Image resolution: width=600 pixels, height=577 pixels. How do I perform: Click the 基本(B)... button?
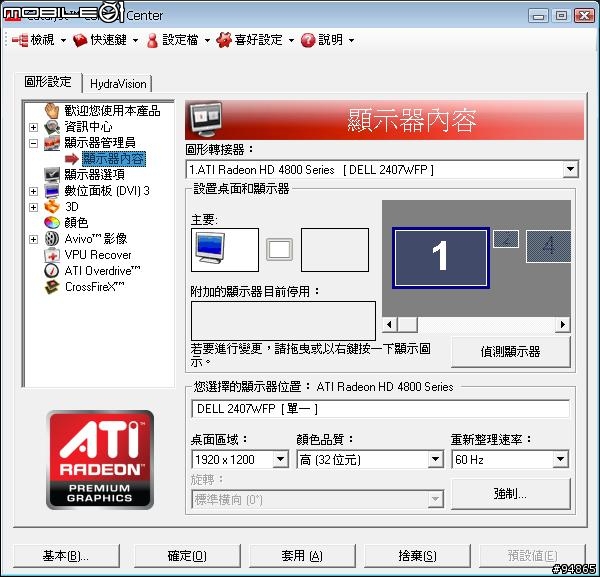coord(66,556)
